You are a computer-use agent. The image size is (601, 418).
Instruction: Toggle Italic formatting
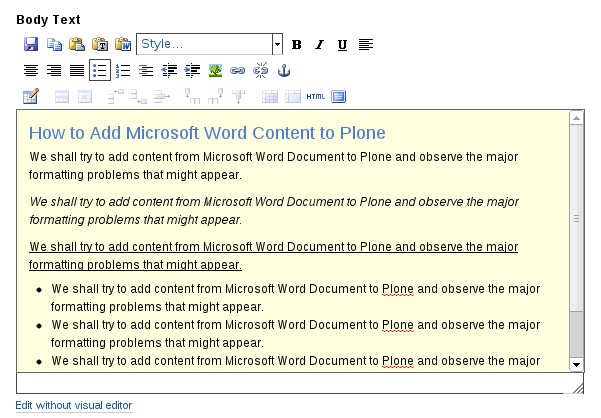pos(319,44)
